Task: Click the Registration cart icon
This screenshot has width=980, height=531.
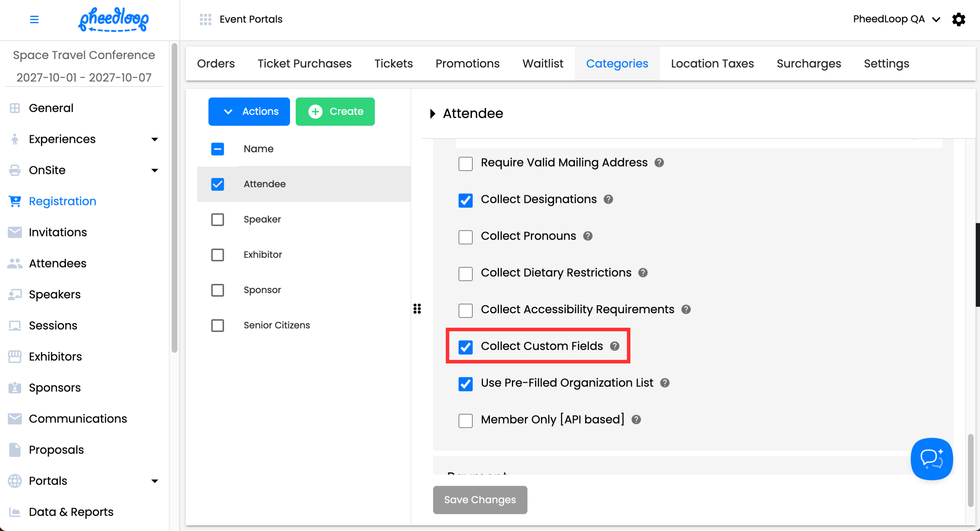Action: tap(15, 201)
